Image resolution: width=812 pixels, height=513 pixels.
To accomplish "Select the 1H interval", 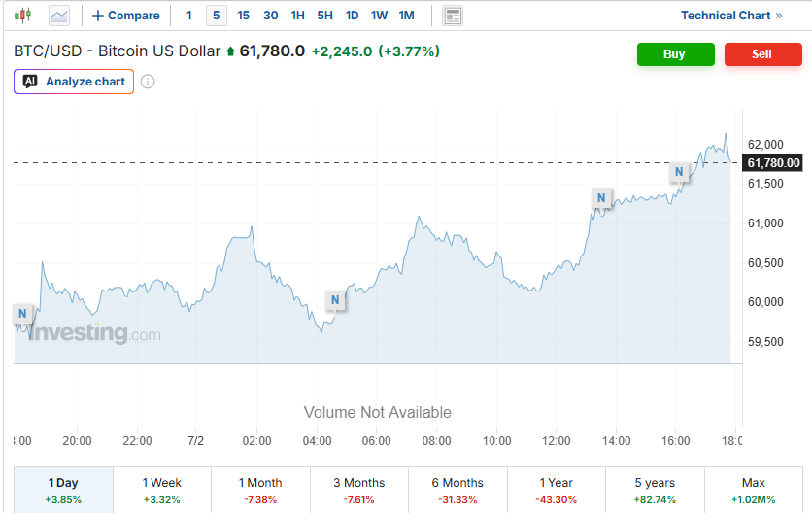I will 298,16.
